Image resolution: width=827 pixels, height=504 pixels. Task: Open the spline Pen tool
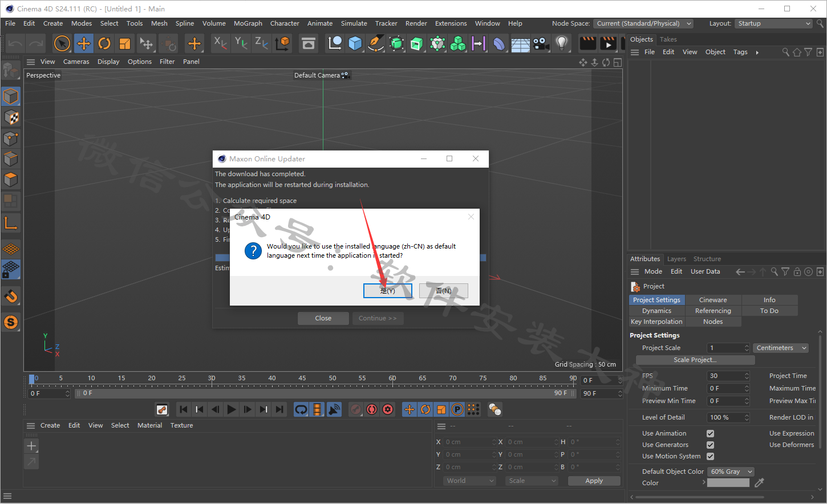[x=376, y=43]
